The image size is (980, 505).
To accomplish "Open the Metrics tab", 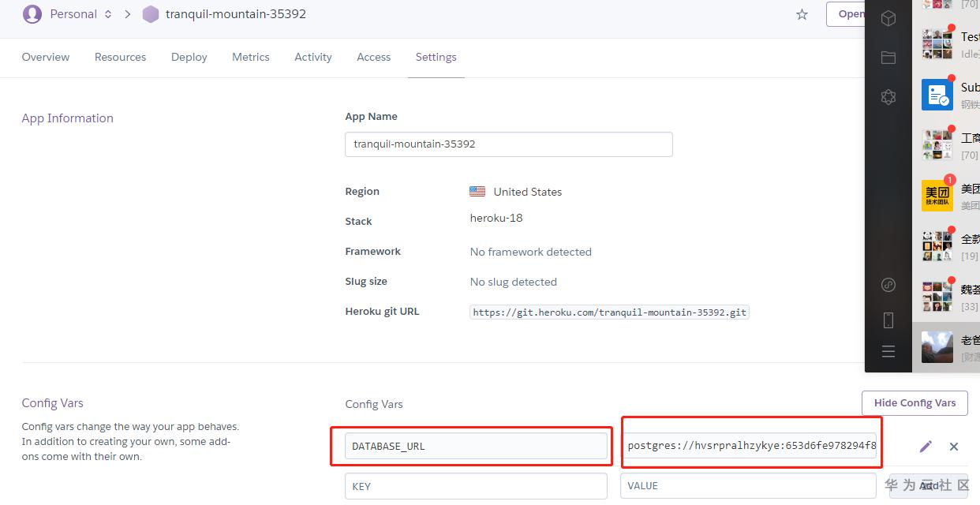I will [251, 57].
